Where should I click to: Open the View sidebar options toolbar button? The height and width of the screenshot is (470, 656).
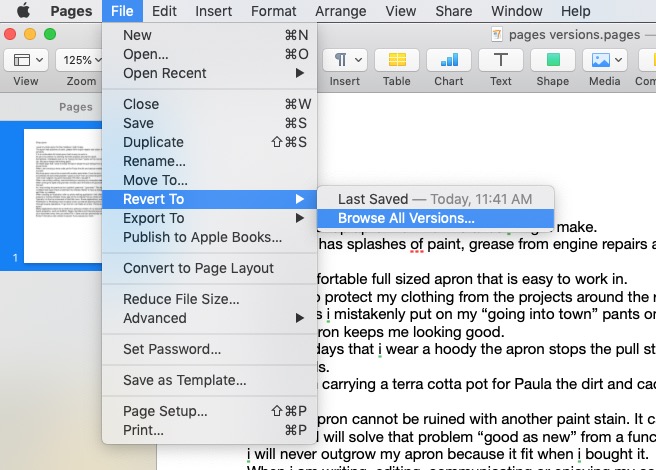(x=26, y=60)
